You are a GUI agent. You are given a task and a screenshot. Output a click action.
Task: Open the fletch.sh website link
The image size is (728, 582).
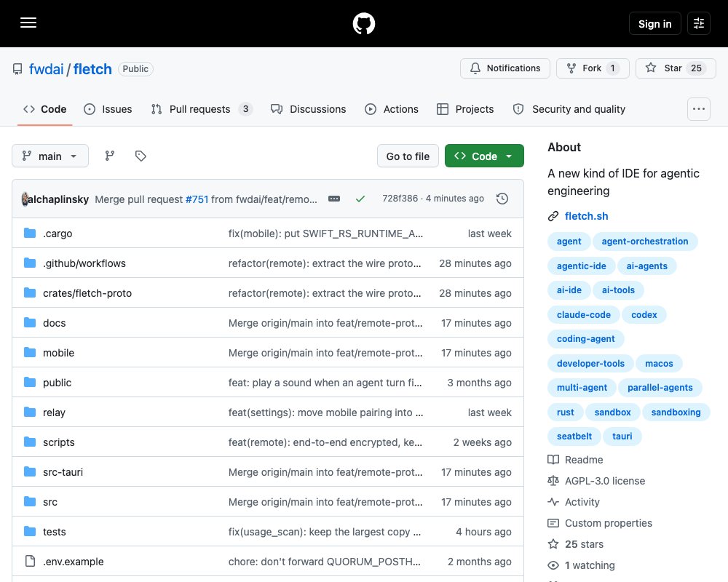586,216
